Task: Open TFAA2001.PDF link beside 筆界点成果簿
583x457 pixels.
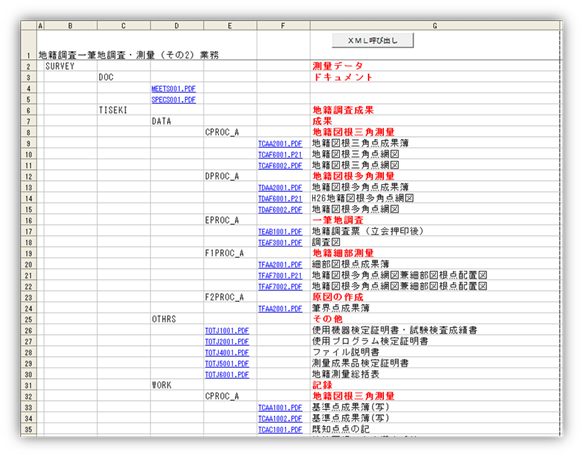Action: (280, 309)
